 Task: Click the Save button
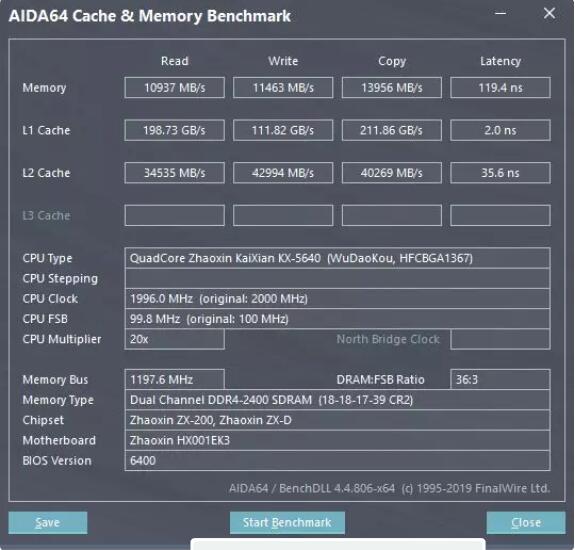point(48,522)
